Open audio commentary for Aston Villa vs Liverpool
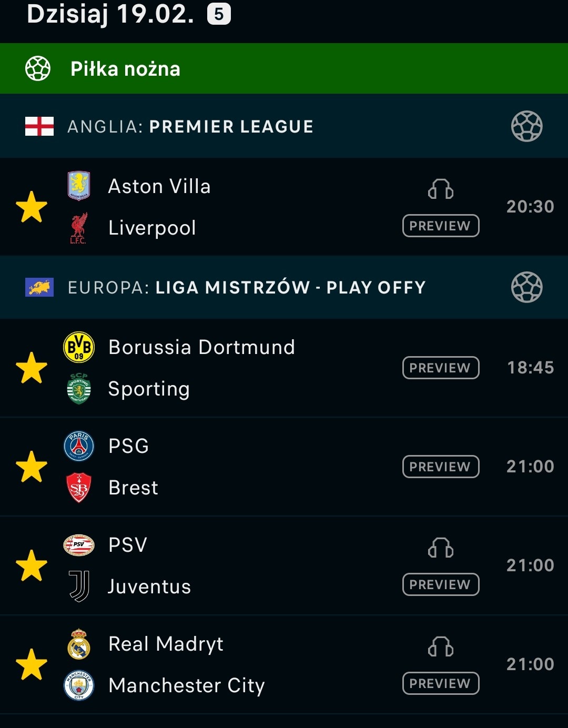Image resolution: width=568 pixels, height=728 pixels. pos(441,189)
